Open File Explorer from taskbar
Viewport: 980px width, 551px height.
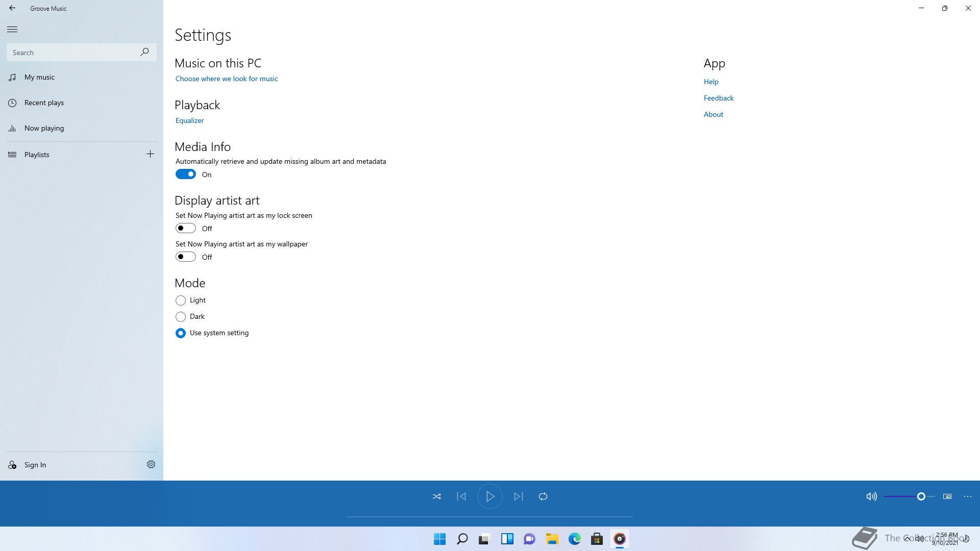point(552,539)
